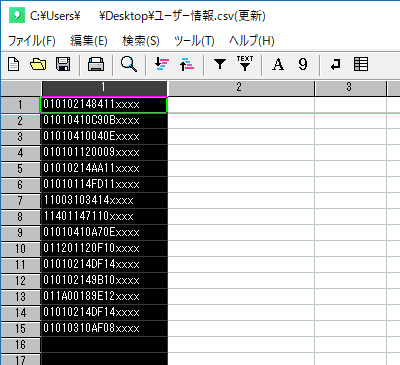Select row header 16
Image resolution: width=400 pixels, height=365 pixels.
(20, 345)
